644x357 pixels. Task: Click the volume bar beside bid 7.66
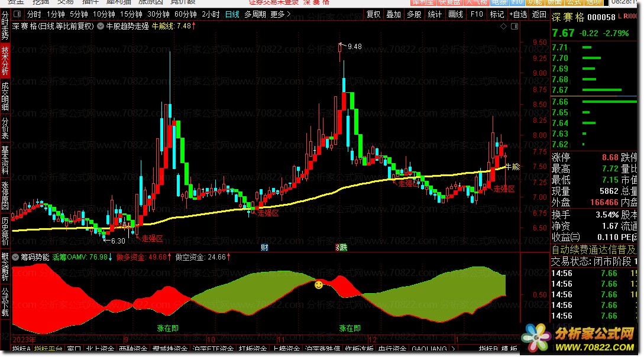pos(610,102)
